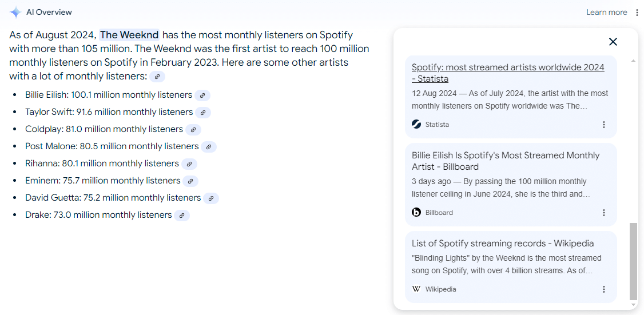Click the link icon after the intro paragraph
The height and width of the screenshot is (315, 644).
pyautogui.click(x=157, y=77)
